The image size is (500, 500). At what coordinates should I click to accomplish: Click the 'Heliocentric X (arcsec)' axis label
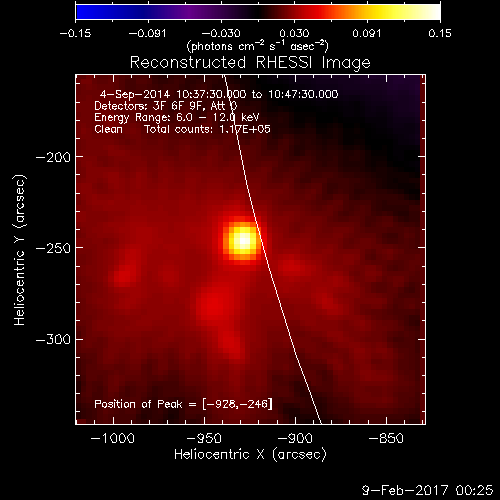click(250, 455)
